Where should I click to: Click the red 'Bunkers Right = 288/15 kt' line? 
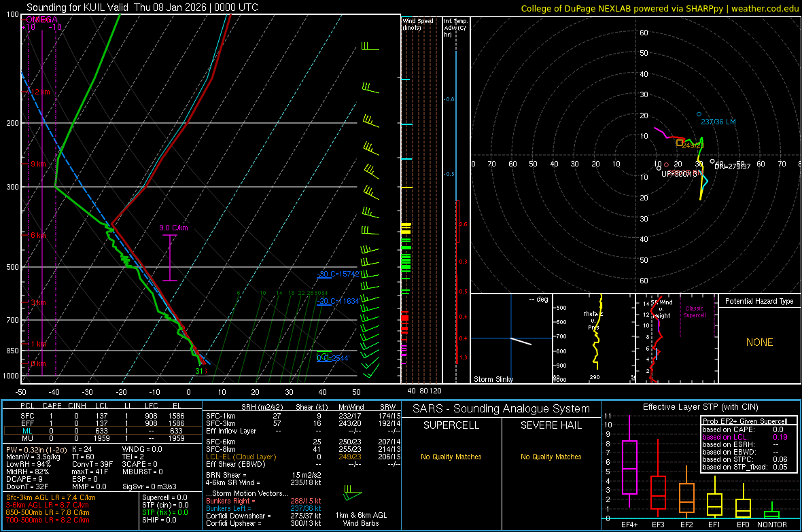(264, 501)
